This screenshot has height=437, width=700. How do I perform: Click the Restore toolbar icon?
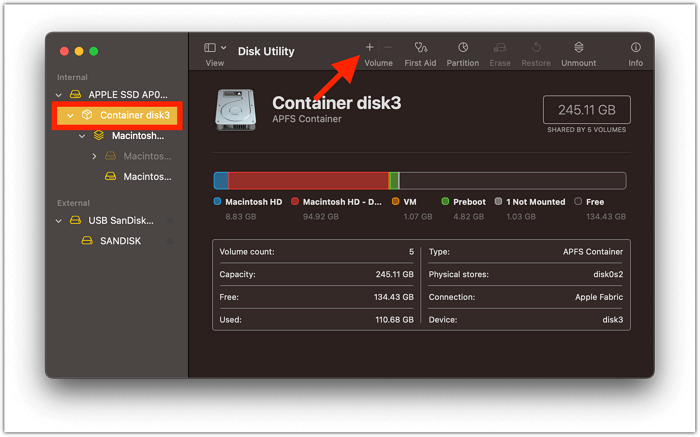[536, 47]
